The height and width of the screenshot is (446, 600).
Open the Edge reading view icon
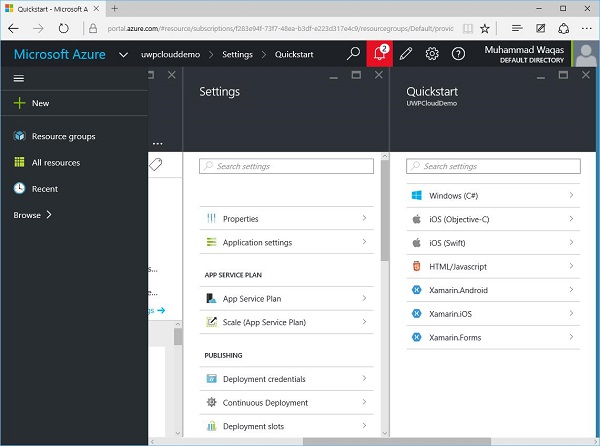468,28
